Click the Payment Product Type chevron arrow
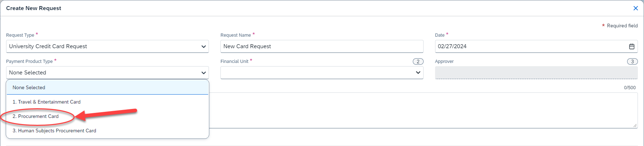644x146 pixels. pyautogui.click(x=204, y=73)
